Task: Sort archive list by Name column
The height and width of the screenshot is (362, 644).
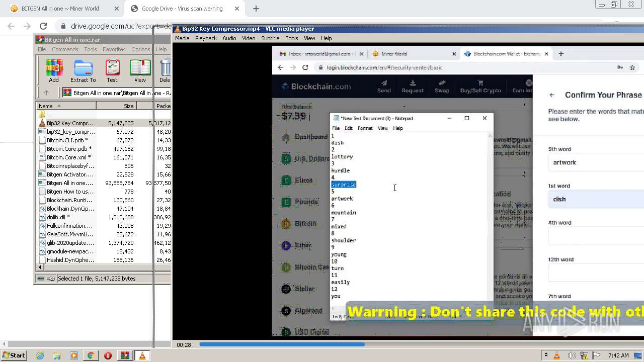Action: 66,106
